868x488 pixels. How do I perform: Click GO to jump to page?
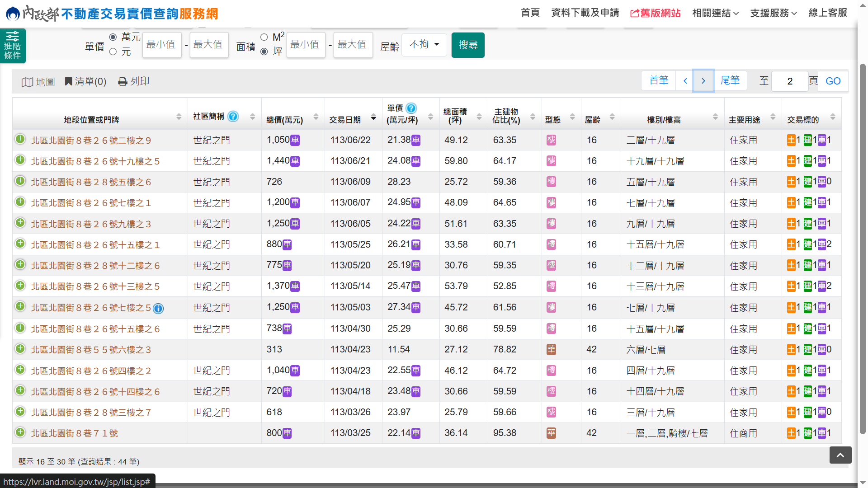pos(833,81)
